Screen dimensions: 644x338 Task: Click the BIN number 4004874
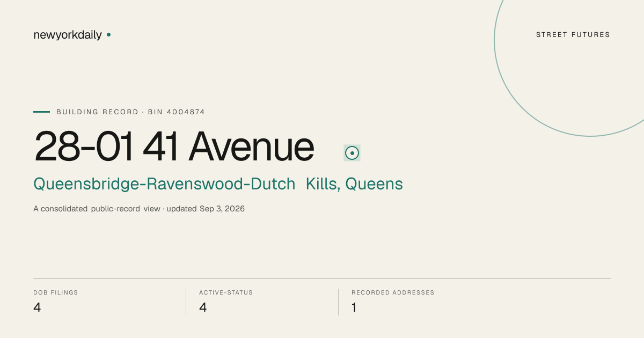[186, 112]
